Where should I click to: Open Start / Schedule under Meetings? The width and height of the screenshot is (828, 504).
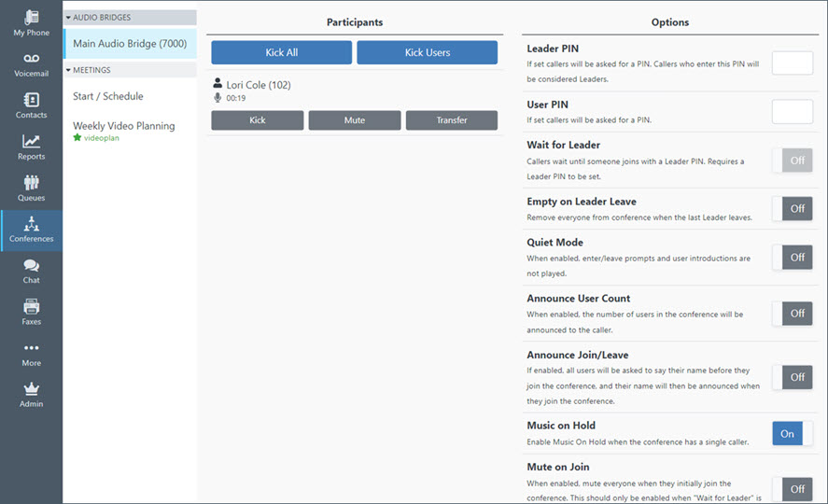(107, 96)
